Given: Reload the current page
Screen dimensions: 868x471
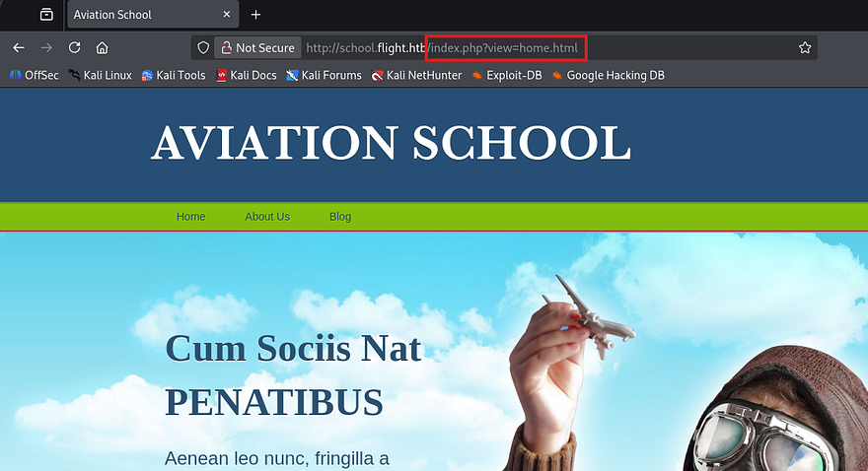Looking at the screenshot, I should [x=74, y=47].
